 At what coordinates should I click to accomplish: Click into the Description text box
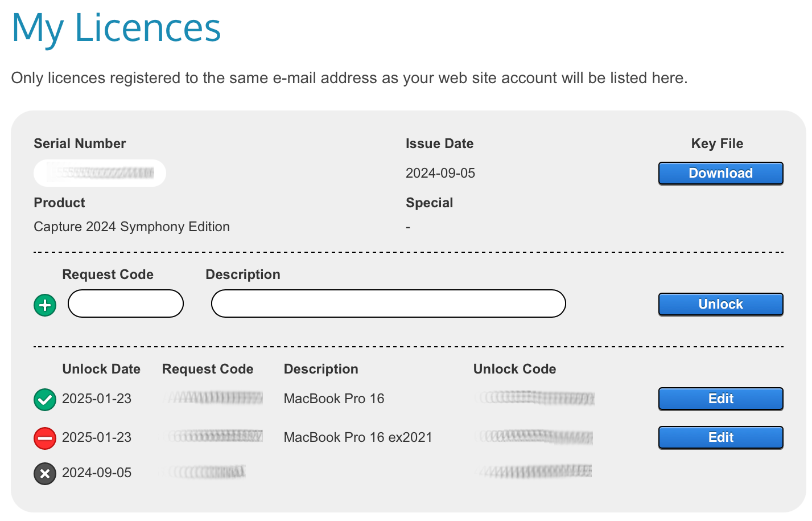pyautogui.click(x=388, y=303)
